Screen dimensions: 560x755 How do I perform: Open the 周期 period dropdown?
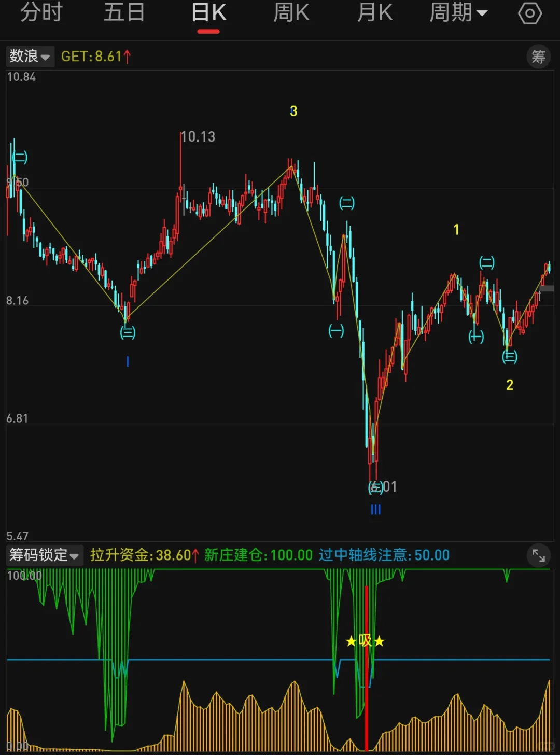459,13
